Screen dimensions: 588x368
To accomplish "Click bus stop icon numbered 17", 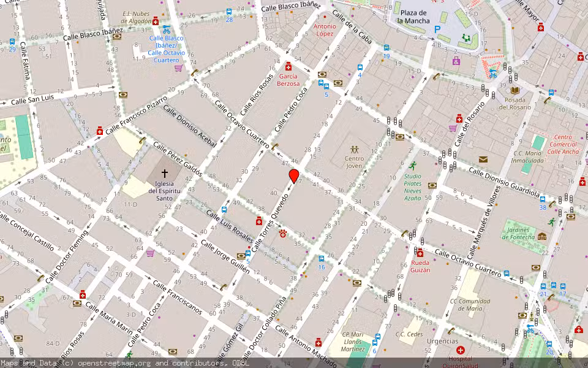I will 562,286.
